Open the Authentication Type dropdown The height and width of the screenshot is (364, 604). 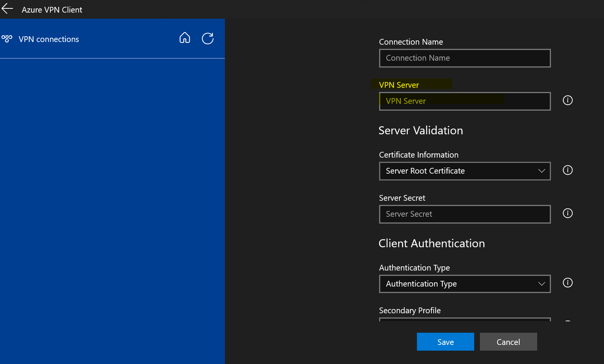pyautogui.click(x=465, y=284)
